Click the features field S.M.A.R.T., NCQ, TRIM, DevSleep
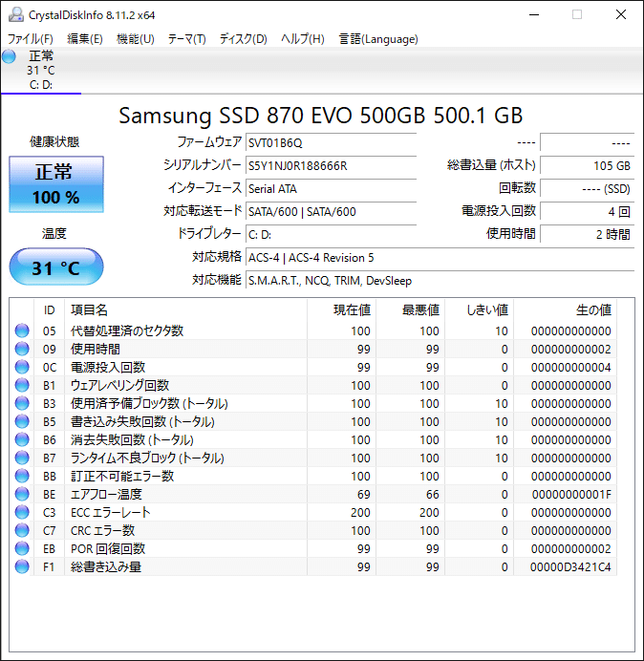 click(x=440, y=280)
